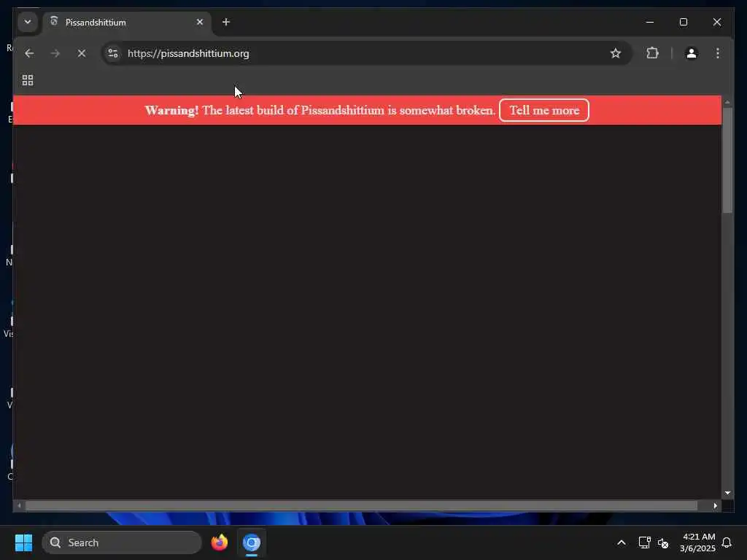
Task: Stop loading the page
Action: (82, 53)
